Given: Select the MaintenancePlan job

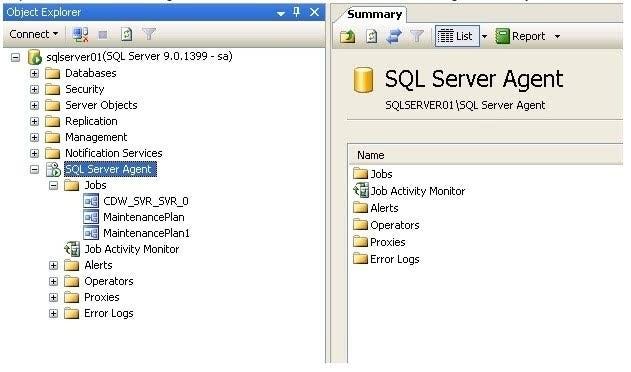Looking at the screenshot, I should click(144, 217).
